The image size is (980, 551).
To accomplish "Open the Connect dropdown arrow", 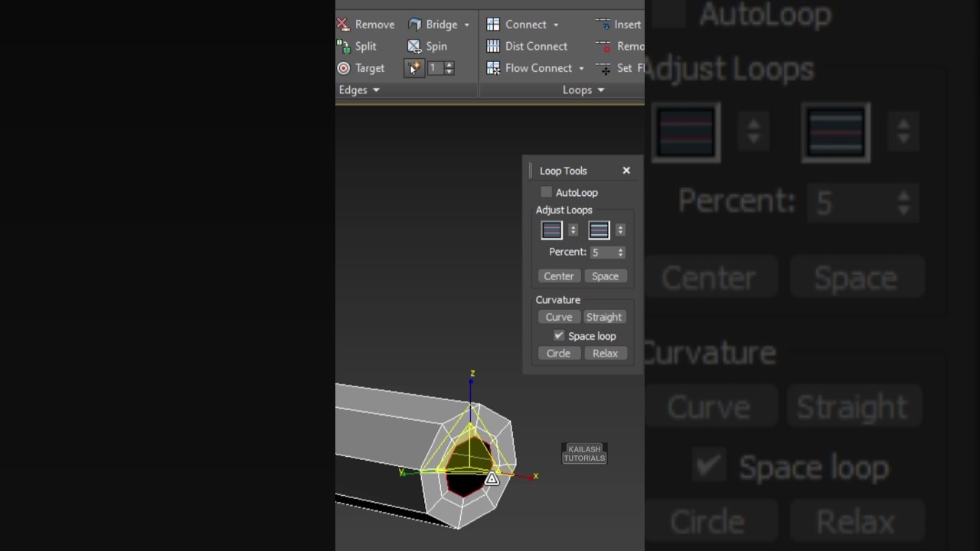I will 556,24.
